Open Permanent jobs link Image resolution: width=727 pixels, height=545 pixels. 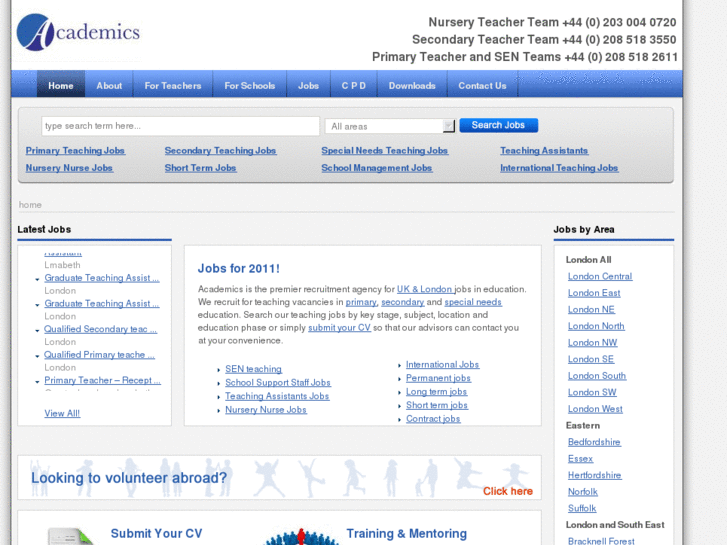tap(438, 378)
